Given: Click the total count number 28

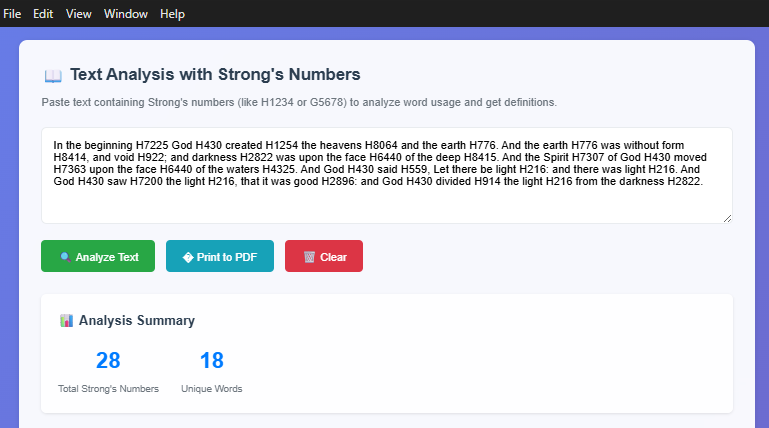Looking at the screenshot, I should click(x=108, y=361).
